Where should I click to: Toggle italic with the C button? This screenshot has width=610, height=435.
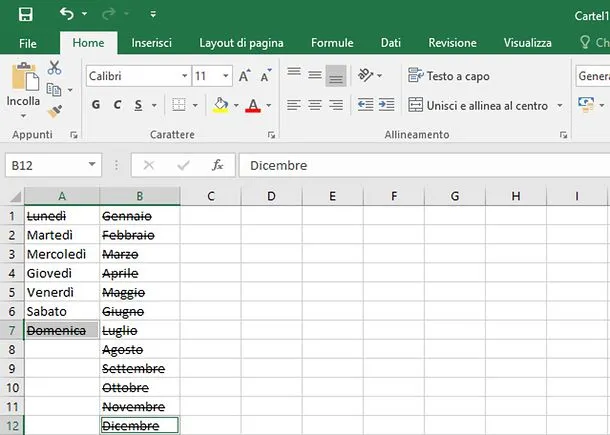pos(117,105)
